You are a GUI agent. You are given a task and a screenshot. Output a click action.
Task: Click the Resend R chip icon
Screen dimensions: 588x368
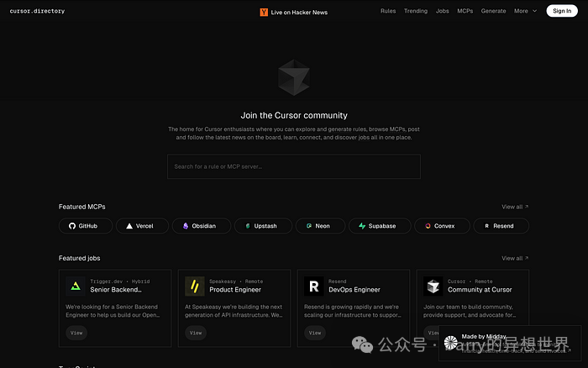tap(486, 226)
